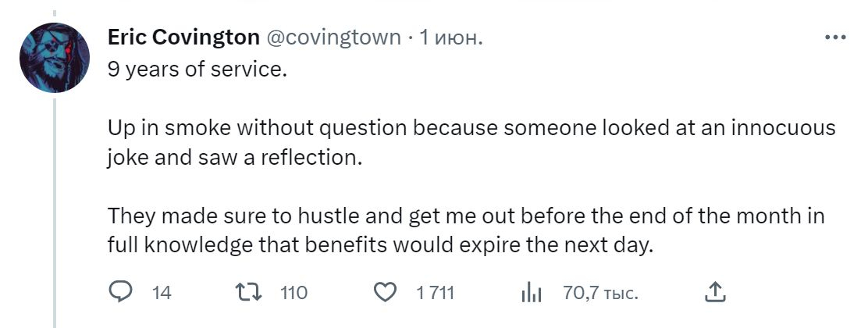
Task: Click the repost count of 110
Action: [x=293, y=294]
